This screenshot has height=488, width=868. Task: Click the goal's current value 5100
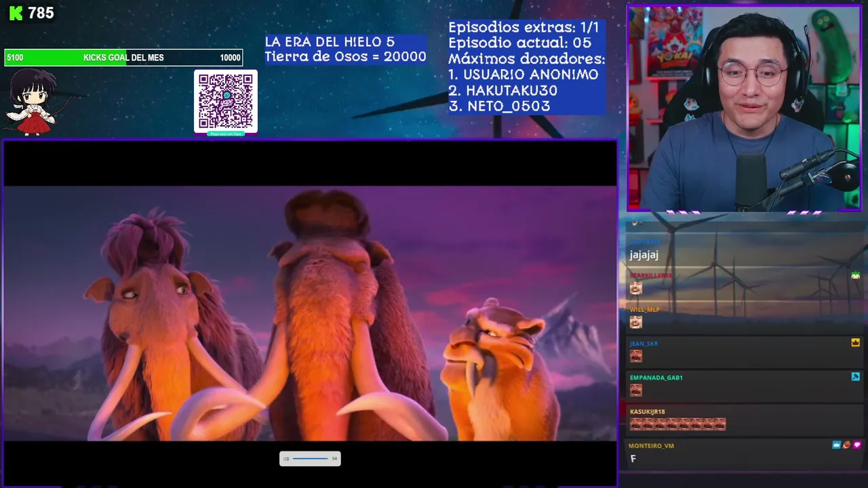coord(14,58)
